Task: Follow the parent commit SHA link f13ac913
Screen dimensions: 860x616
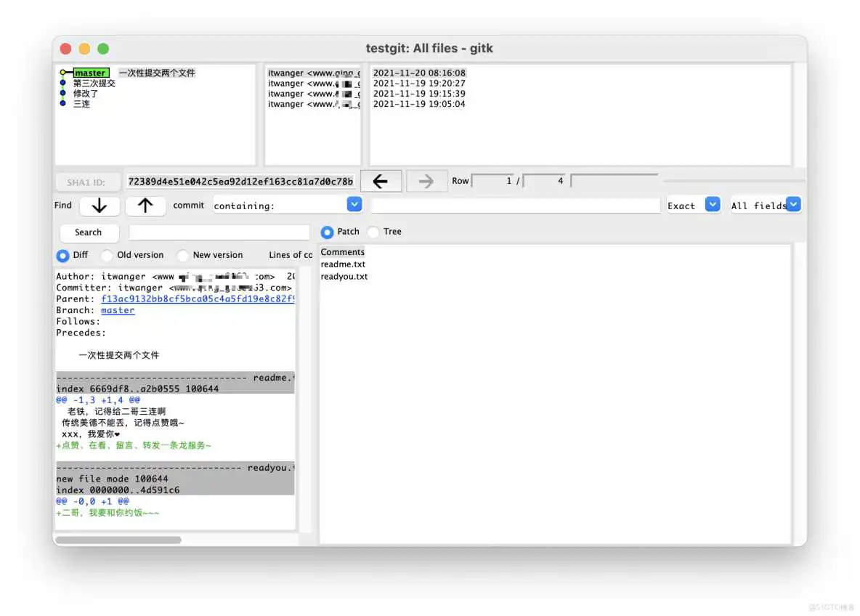Action: pos(161,299)
